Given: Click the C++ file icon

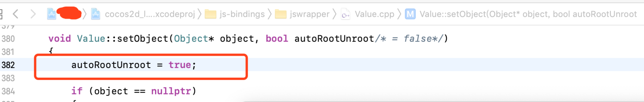Looking at the screenshot, I should coord(346,14).
